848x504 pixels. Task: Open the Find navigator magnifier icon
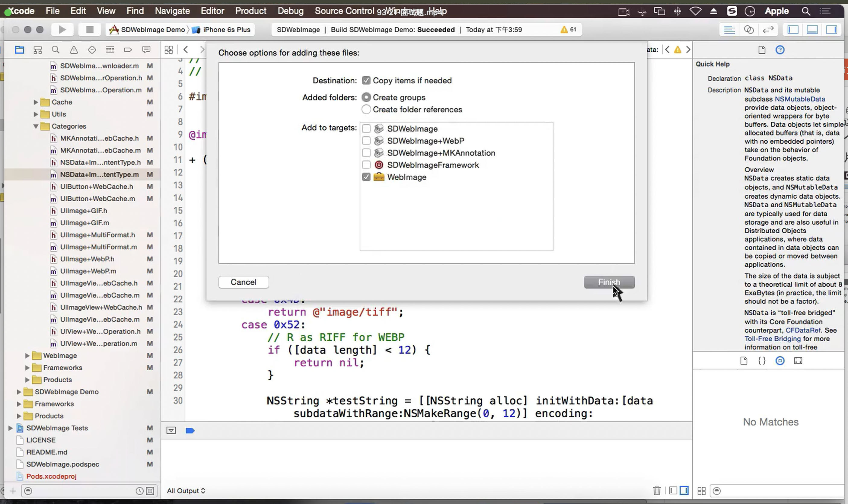click(x=55, y=50)
